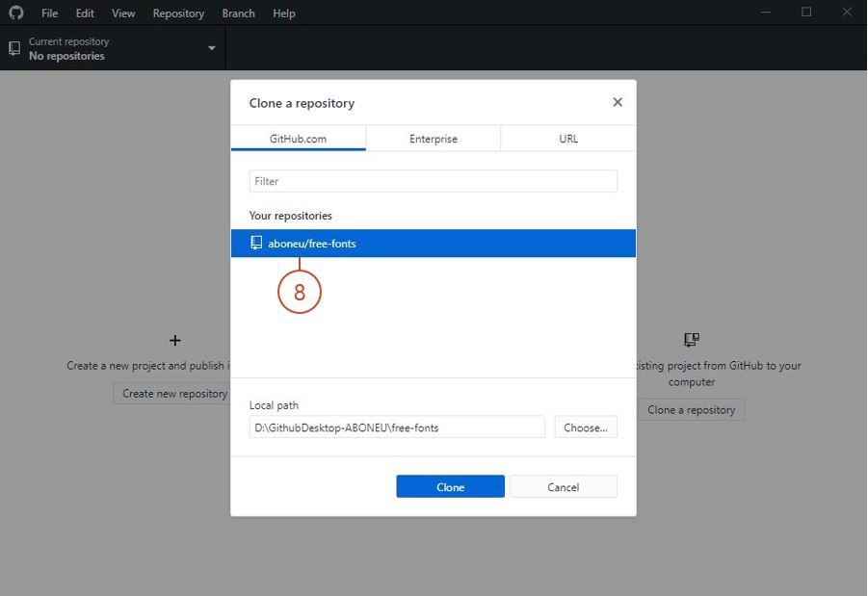
Task: Maximize the GitHub Desktop window
Action: tap(806, 13)
